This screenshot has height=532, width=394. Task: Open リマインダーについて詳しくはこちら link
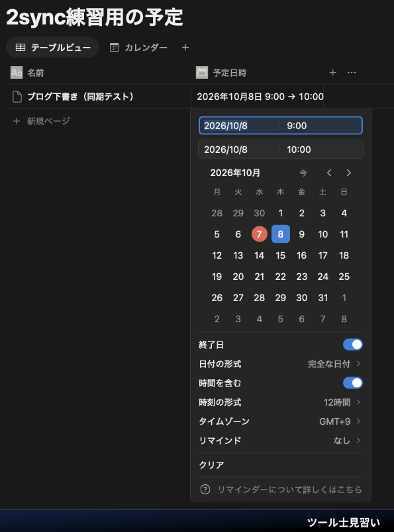(x=290, y=490)
